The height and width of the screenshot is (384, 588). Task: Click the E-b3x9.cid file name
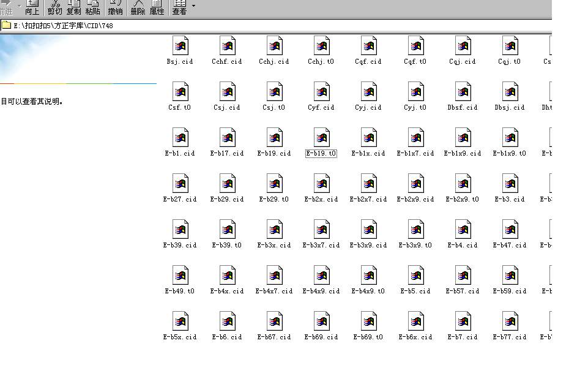pos(368,245)
